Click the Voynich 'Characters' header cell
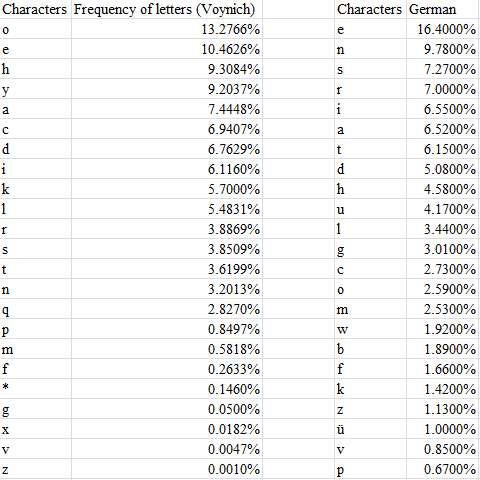Viewport: 480px width, 480px height. [x=35, y=9]
